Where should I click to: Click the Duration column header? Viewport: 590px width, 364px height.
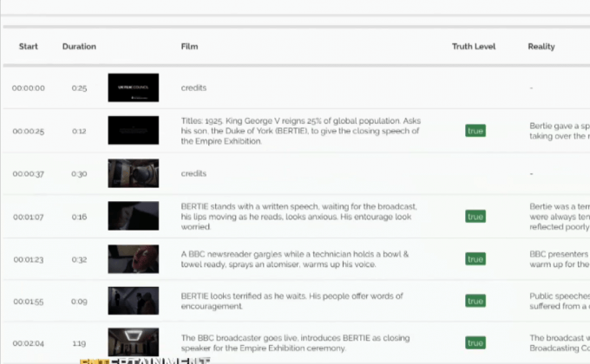point(79,47)
